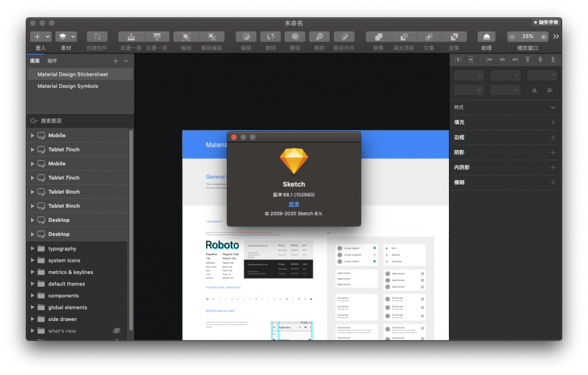
Task: Click the 缩放 scale icon
Action: [x=319, y=36]
